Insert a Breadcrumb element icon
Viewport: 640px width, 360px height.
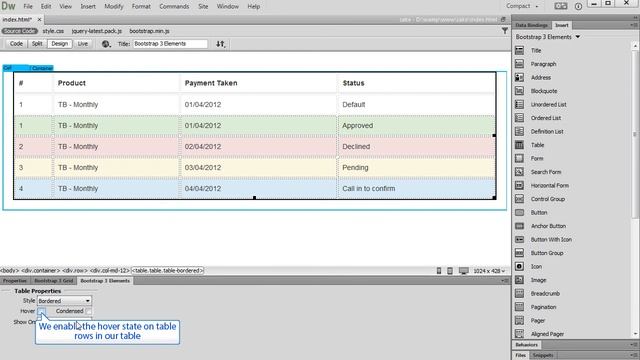click(x=519, y=293)
